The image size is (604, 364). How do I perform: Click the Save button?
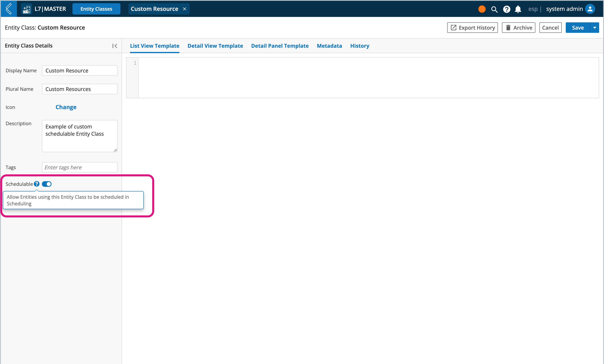(578, 28)
